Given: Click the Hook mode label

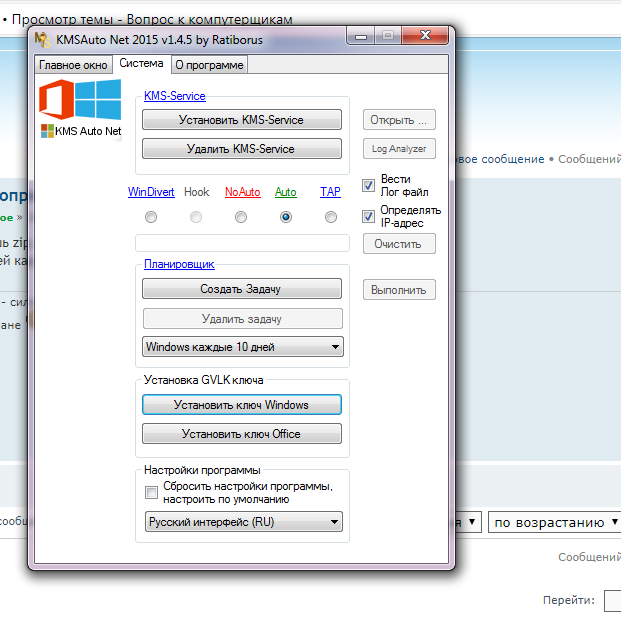Looking at the screenshot, I should [x=196, y=192].
